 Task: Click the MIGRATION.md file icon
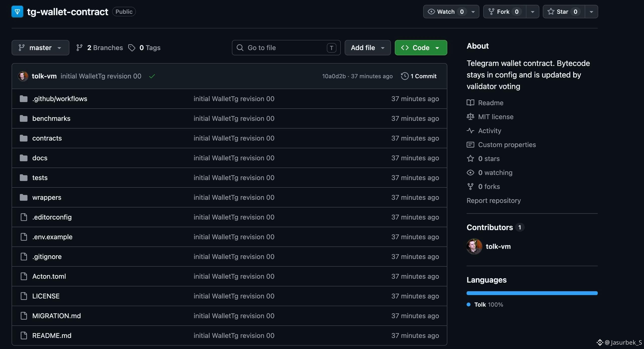(x=24, y=316)
